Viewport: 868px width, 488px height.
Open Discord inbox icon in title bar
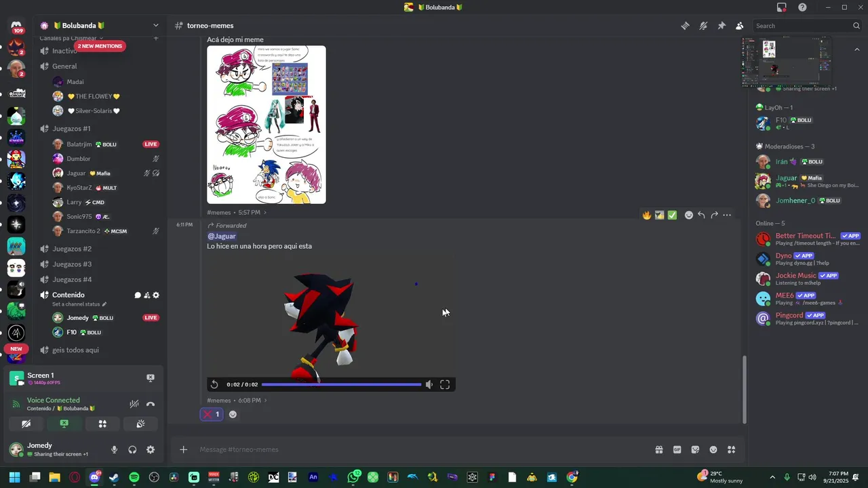(x=782, y=7)
